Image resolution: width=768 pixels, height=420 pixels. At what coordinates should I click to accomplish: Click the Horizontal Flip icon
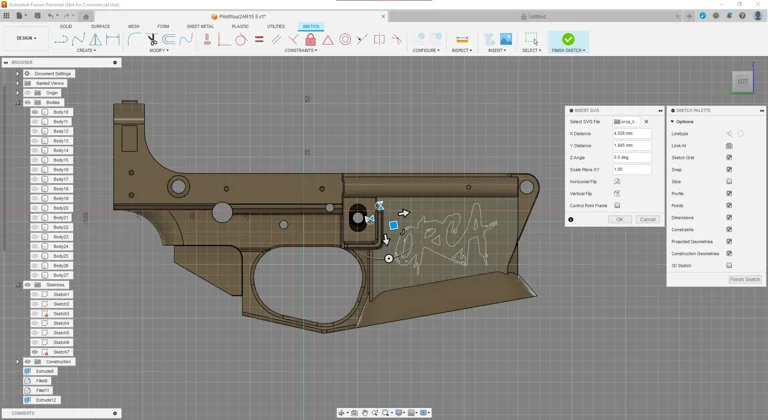pos(617,181)
